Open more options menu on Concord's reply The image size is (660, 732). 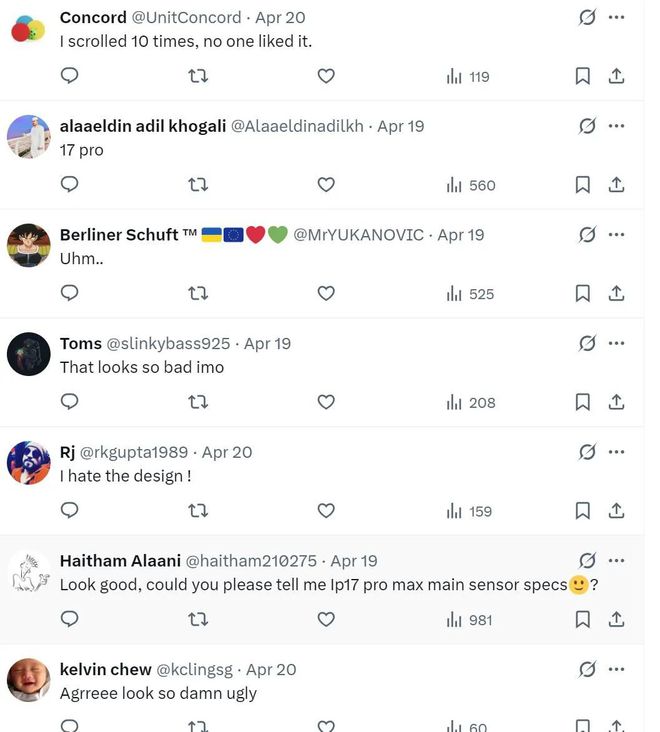616,17
